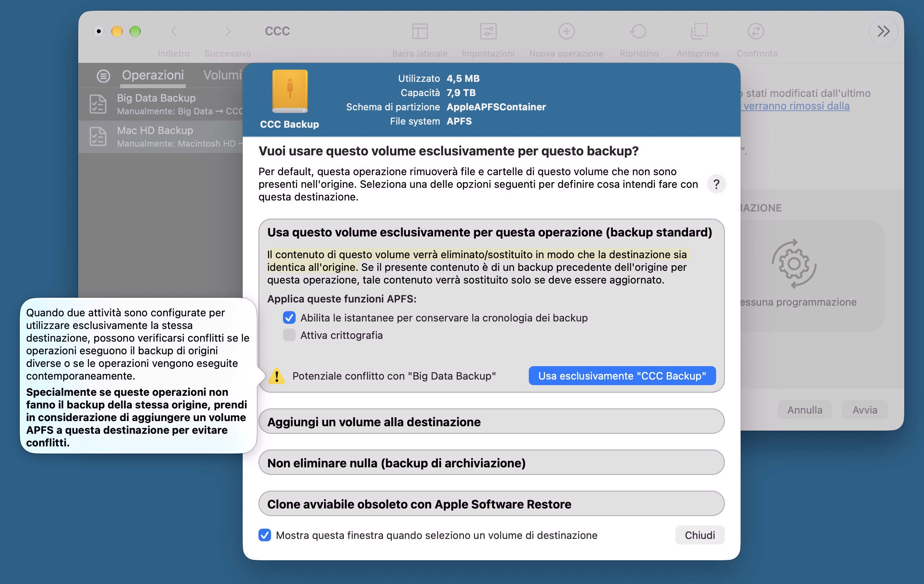The height and width of the screenshot is (584, 924).
Task: Click the Chiudi button
Action: click(700, 535)
